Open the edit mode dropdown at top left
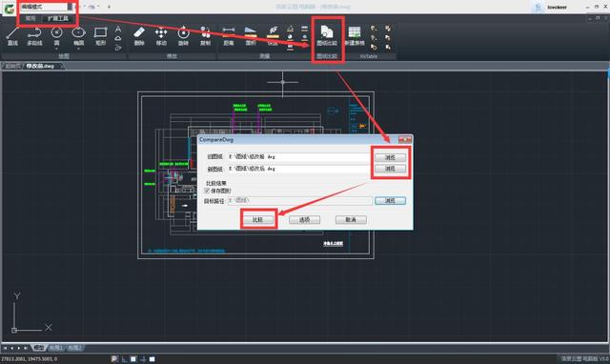The width and height of the screenshot is (610, 364). click(70, 7)
